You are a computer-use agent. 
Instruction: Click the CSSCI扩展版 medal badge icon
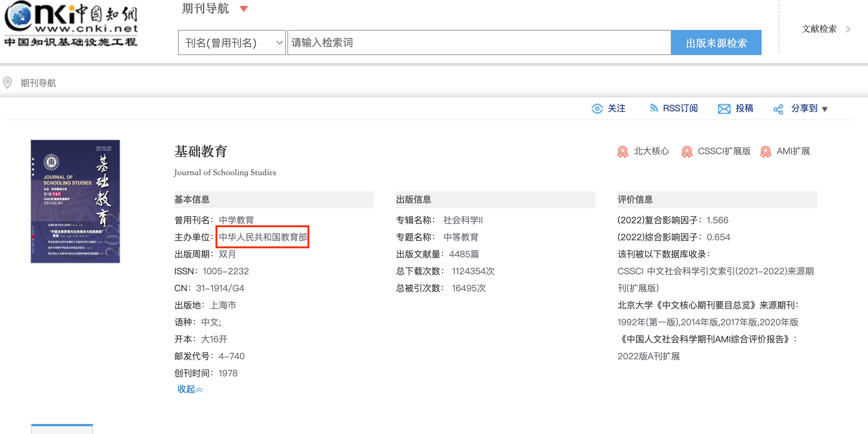click(x=687, y=152)
